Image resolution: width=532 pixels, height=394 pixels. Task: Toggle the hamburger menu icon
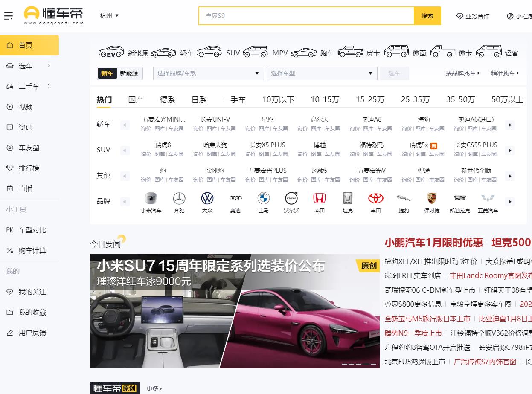pyautogui.click(x=8, y=16)
